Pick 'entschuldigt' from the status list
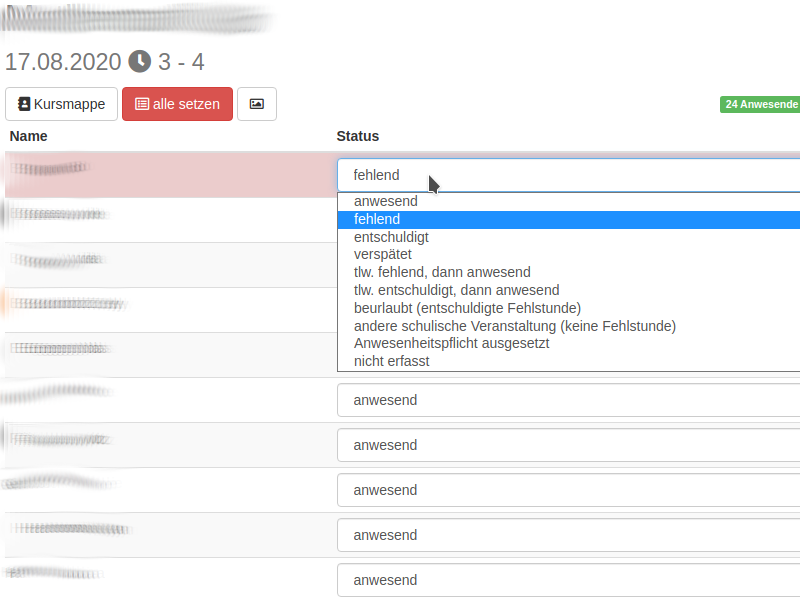 point(391,237)
